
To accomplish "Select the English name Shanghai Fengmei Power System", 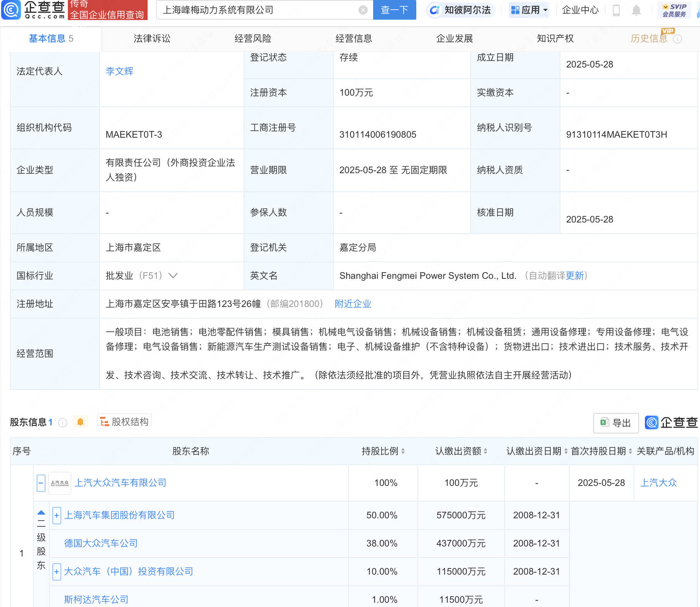I will pos(428,276).
